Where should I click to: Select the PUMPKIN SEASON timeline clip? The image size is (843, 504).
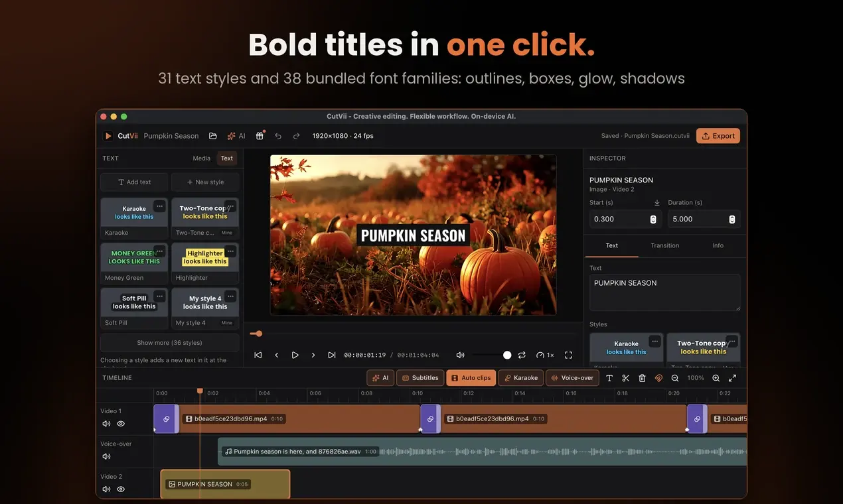click(x=226, y=484)
